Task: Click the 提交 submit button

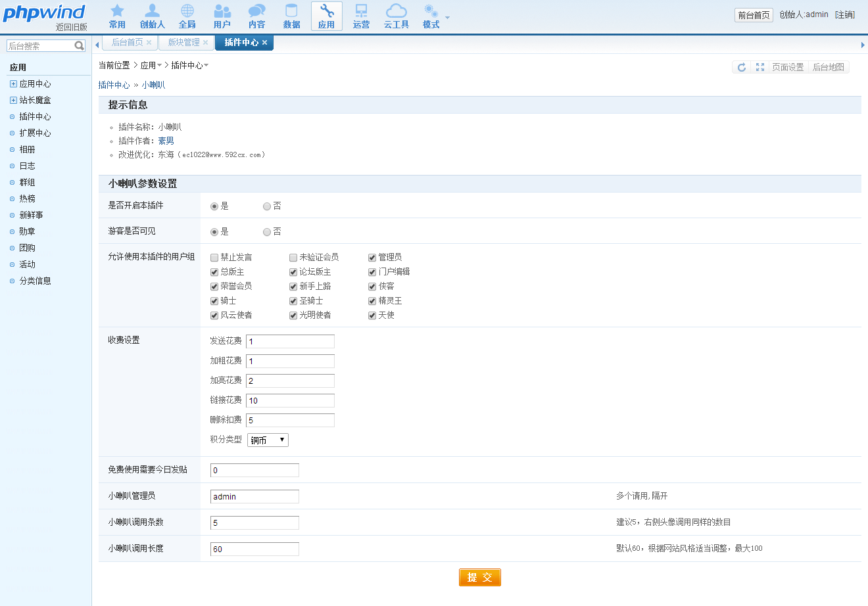Action: pos(480,577)
